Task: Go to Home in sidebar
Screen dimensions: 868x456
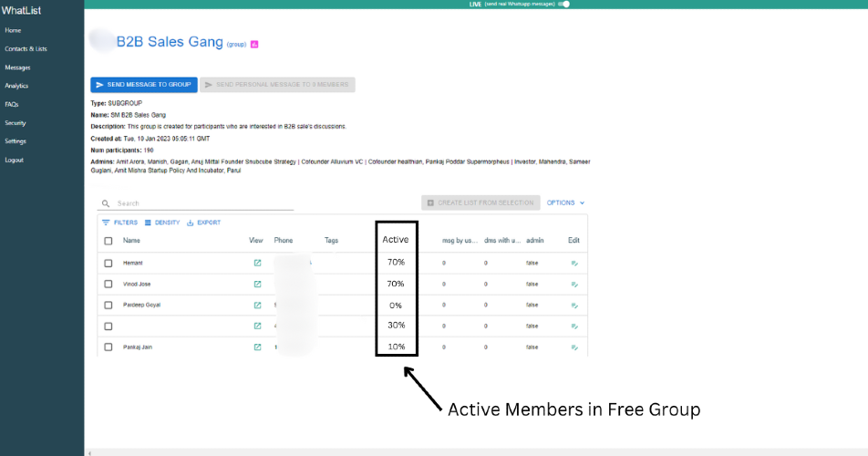Action: pos(13,30)
